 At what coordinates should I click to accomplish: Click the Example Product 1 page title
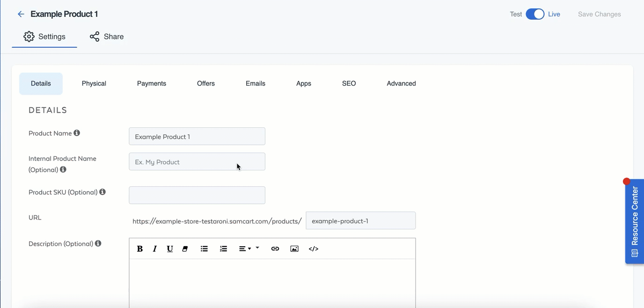coord(64,14)
